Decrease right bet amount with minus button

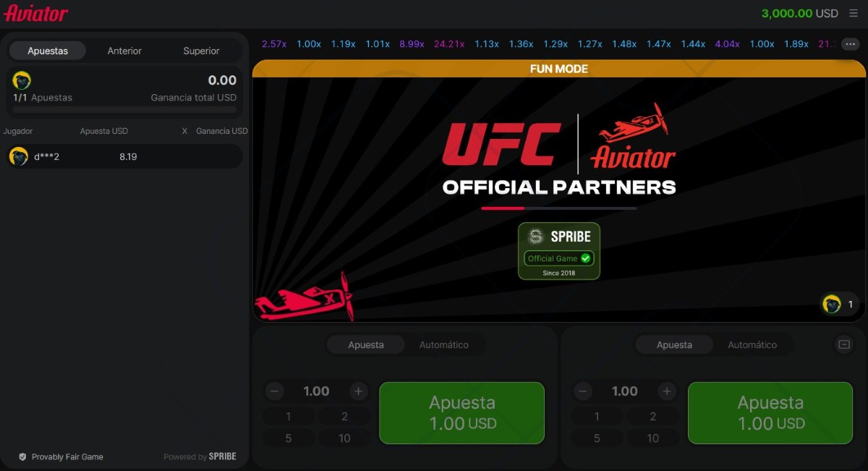583,391
